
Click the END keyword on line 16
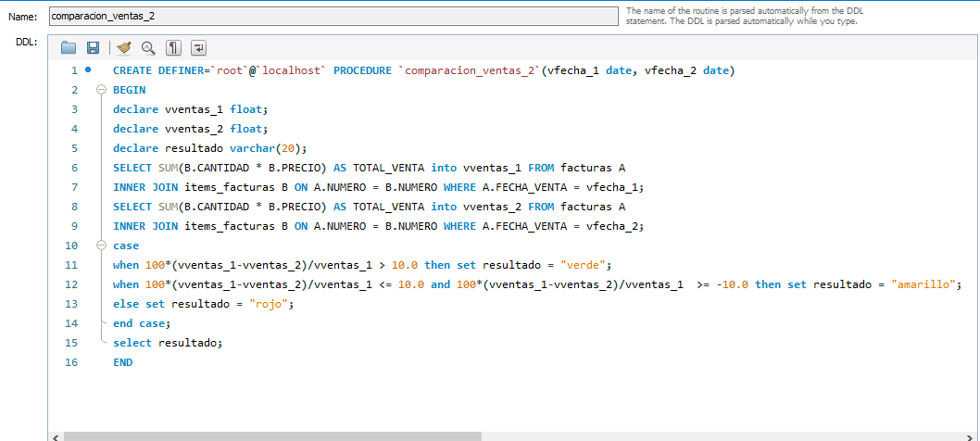(x=122, y=362)
